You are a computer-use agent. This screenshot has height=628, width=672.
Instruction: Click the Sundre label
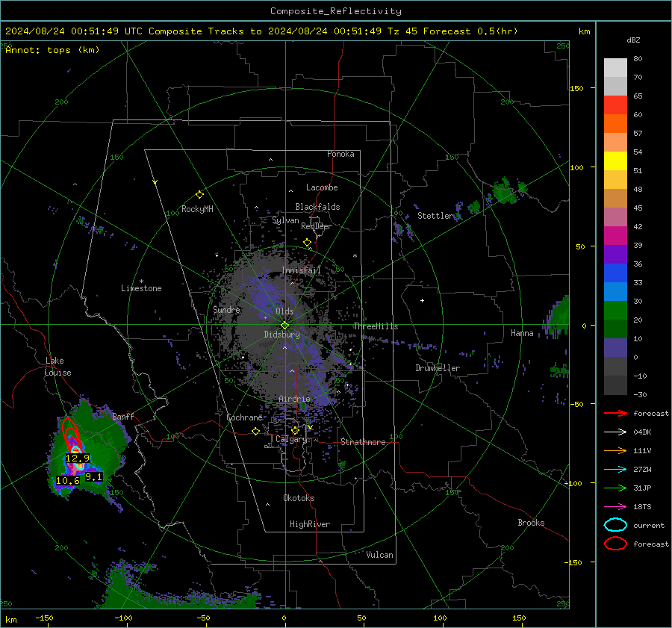click(226, 309)
